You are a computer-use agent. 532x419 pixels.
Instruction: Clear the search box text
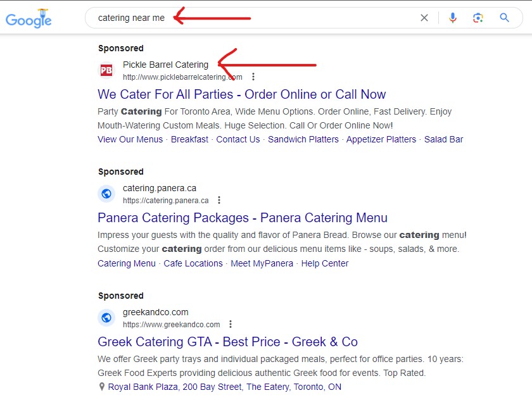[424, 18]
